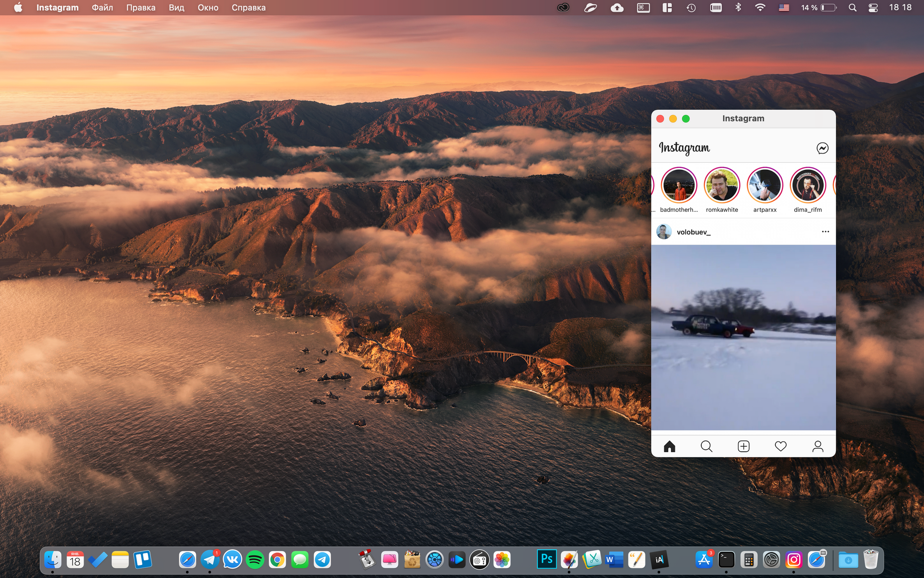Create a new post with the plus icon

(x=744, y=446)
